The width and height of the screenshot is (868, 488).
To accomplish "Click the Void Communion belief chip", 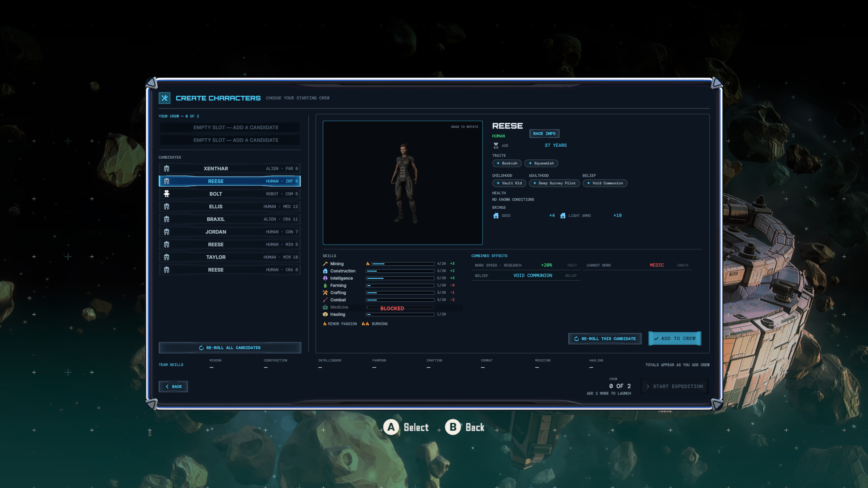I will point(605,183).
